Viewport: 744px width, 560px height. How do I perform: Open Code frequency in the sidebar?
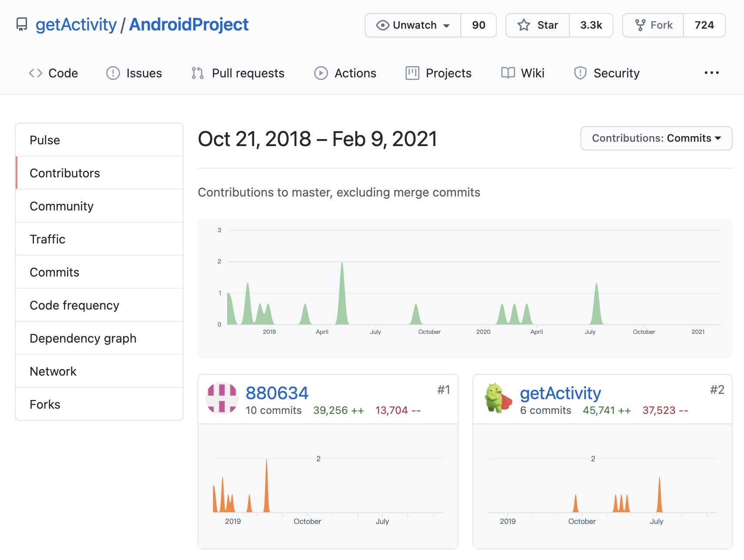tap(74, 305)
